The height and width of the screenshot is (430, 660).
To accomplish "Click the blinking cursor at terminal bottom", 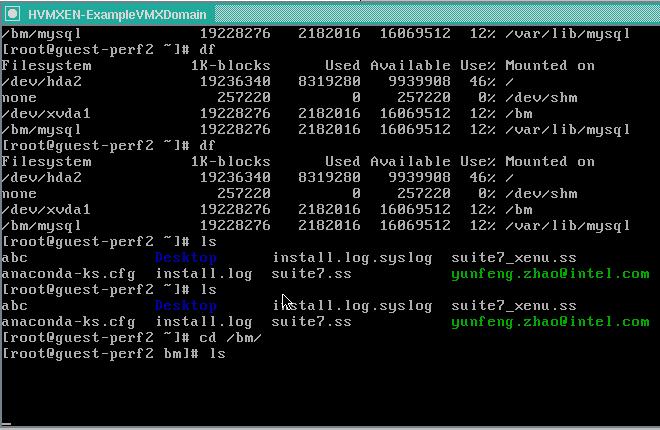I will [x=222, y=353].
